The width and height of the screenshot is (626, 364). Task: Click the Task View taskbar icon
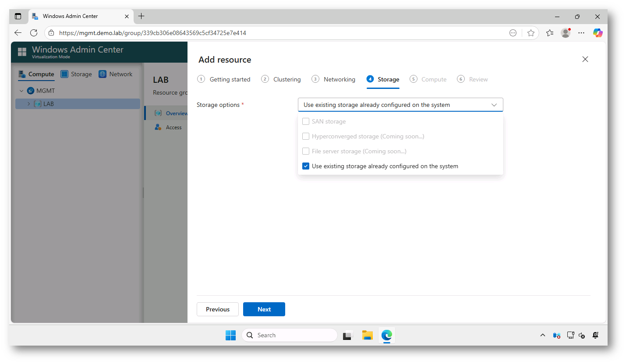click(348, 336)
